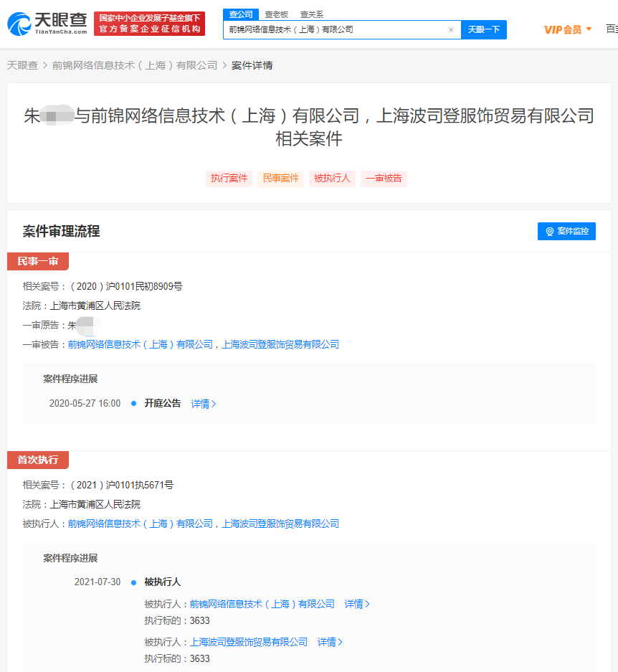
Task: Select 执行标的：3633 under 上海波司登服饰
Action: 177,658
